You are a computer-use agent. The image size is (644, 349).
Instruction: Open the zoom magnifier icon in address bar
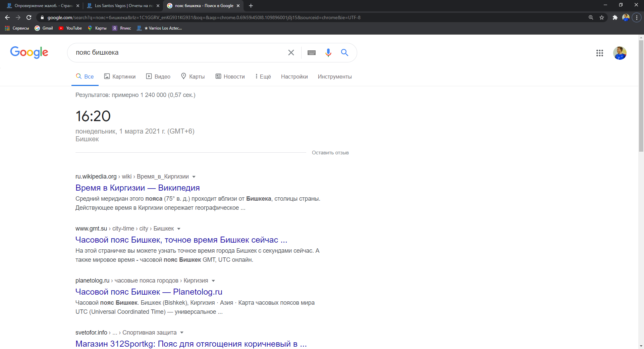(x=591, y=17)
